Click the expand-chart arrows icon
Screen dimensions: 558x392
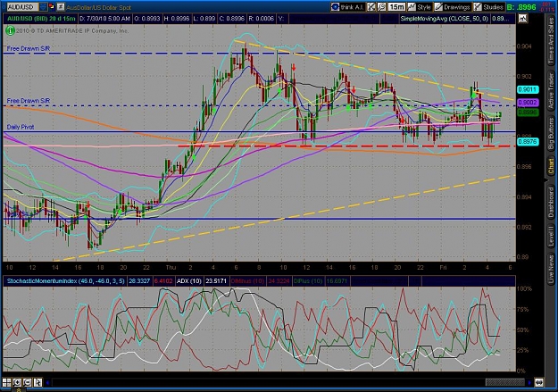[371, 7]
